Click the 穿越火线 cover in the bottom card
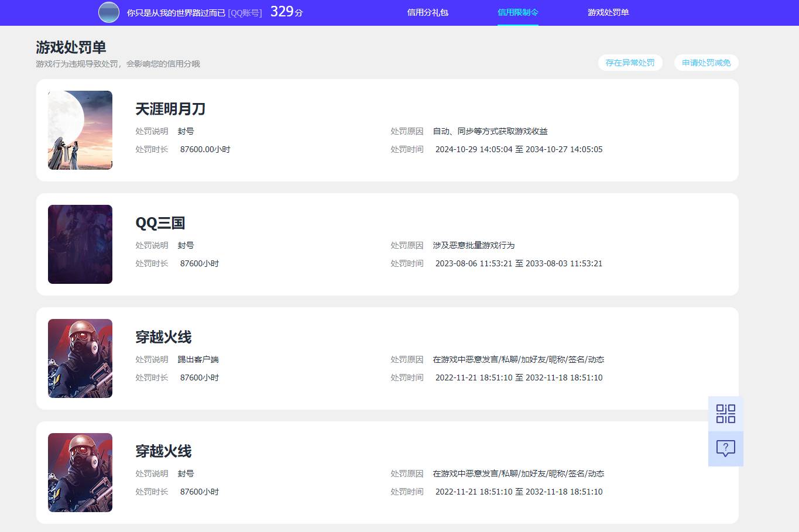799x532 pixels. [80, 472]
